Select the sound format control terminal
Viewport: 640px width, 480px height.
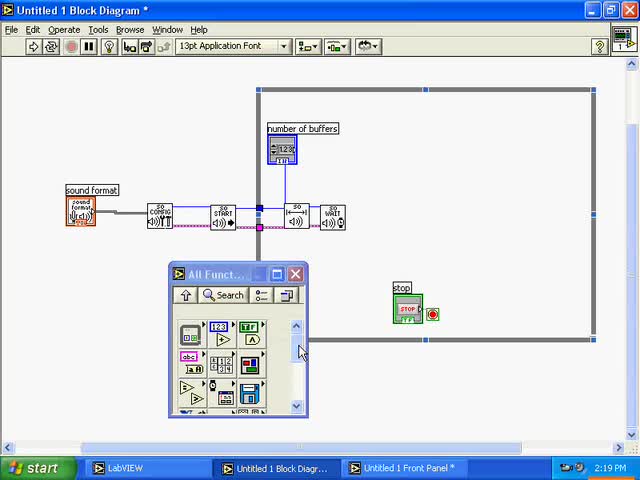pos(81,211)
